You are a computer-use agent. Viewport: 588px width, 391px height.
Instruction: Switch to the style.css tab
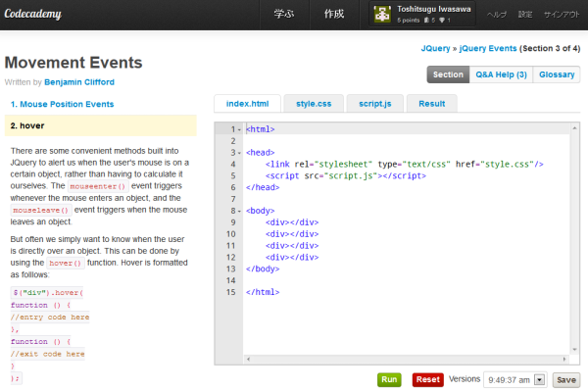(x=314, y=104)
